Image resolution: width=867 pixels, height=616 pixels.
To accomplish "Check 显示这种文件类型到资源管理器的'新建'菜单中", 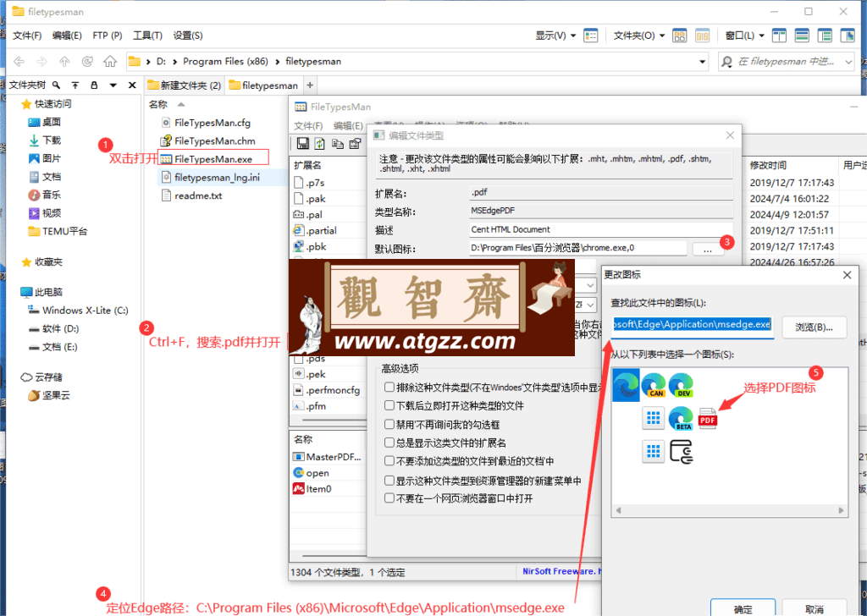I will point(389,481).
